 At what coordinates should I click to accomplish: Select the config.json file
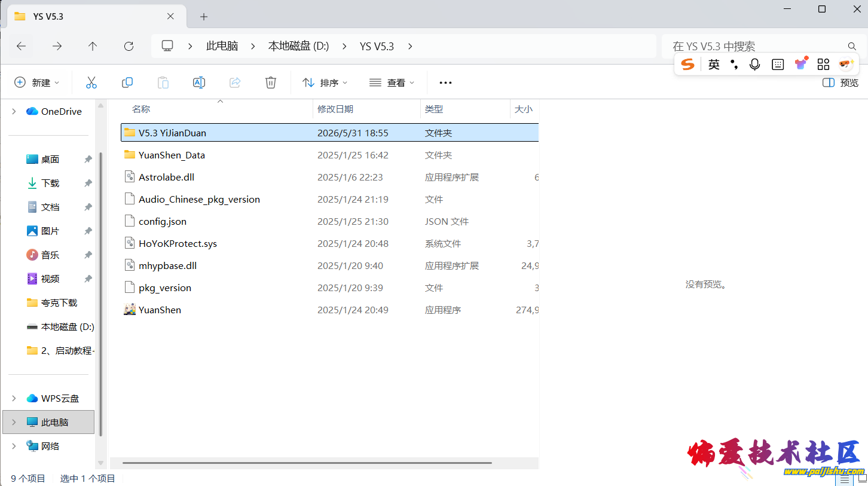[x=329, y=221]
